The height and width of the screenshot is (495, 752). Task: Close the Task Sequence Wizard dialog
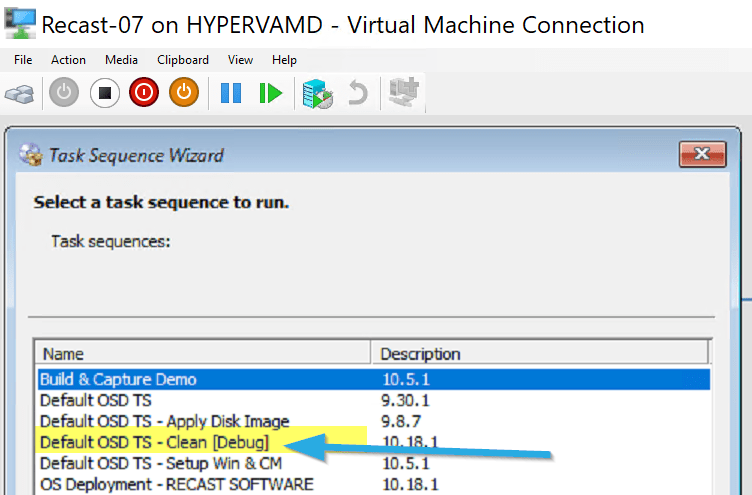(702, 154)
